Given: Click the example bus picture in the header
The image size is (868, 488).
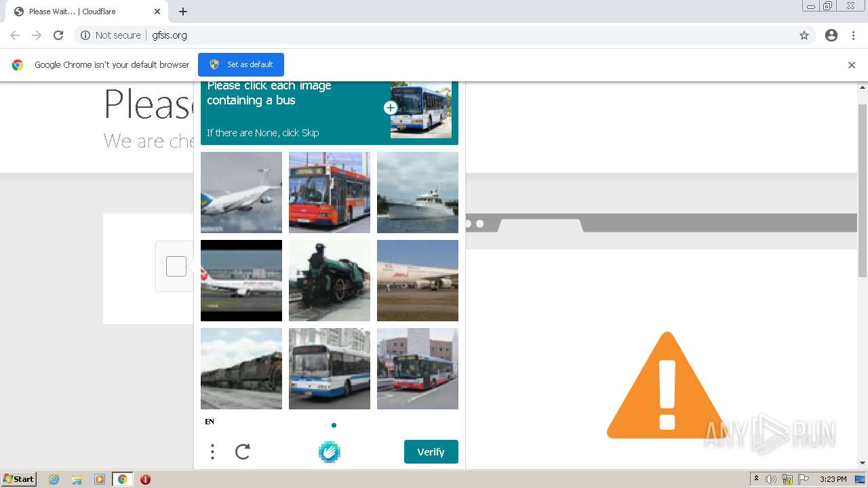Looking at the screenshot, I should (421, 110).
